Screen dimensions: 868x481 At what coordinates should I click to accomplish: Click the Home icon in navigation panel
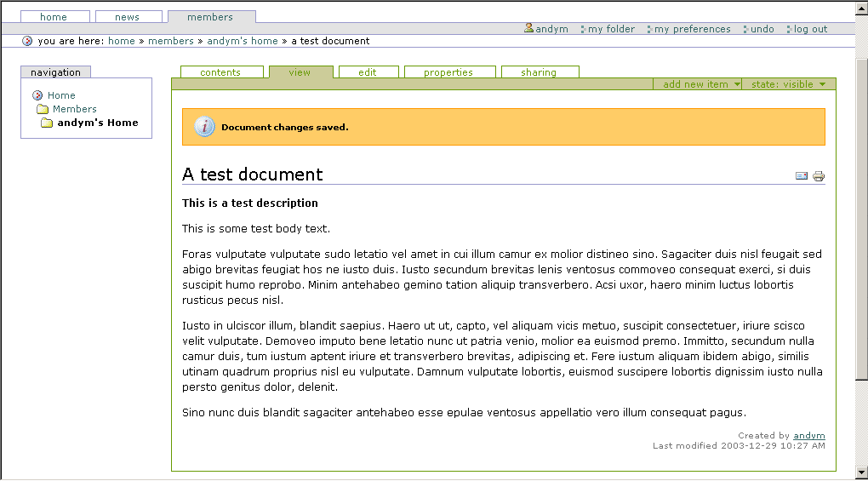[37, 95]
